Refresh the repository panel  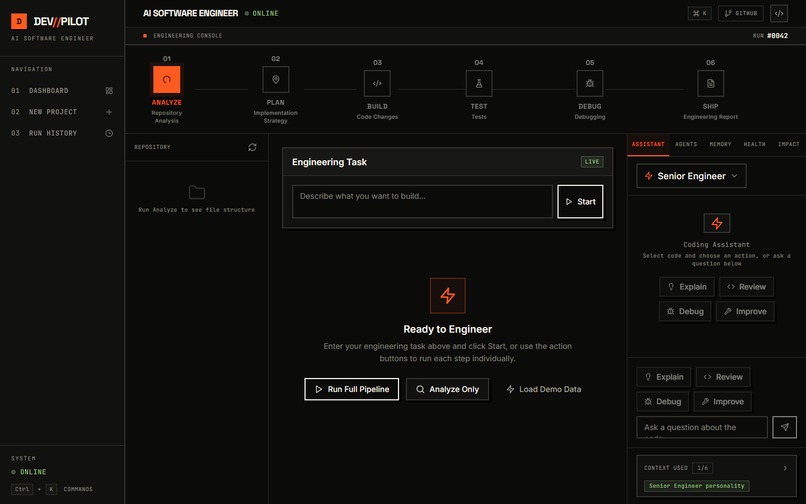pyautogui.click(x=252, y=147)
